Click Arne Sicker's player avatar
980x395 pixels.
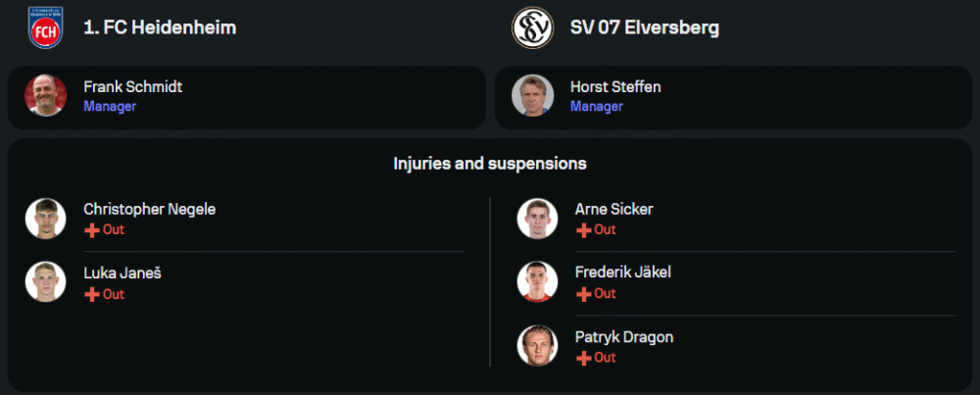[537, 219]
